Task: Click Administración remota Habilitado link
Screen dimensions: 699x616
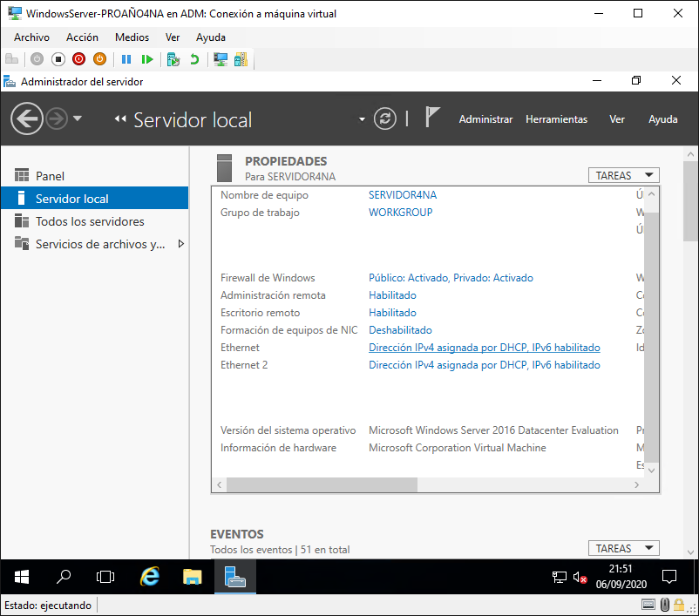Action: tap(392, 295)
